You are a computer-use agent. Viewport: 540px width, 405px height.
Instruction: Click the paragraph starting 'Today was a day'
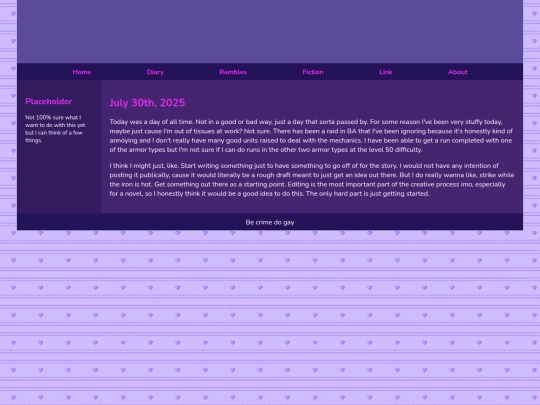point(312,136)
